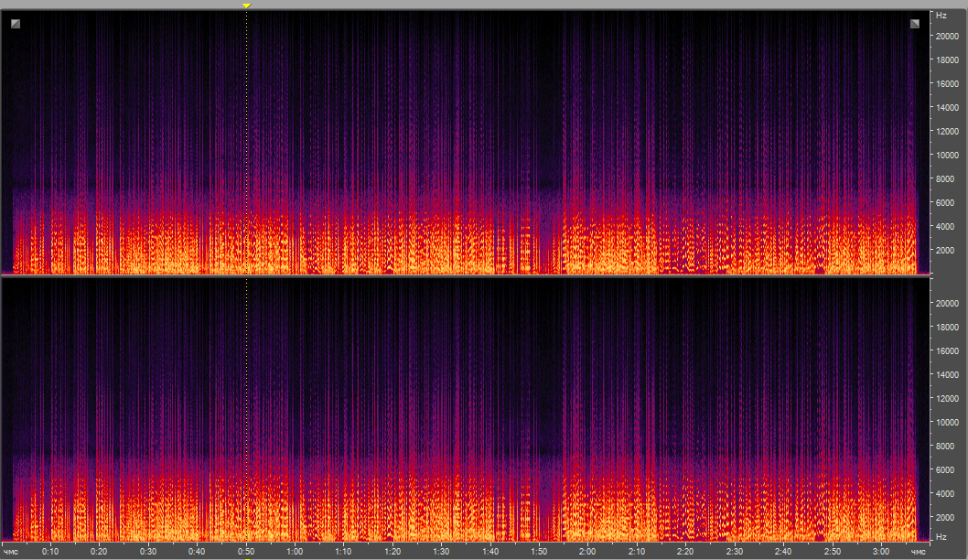The image size is (968, 560).
Task: Click 4000 on the lower channel frequency scale
Action: [945, 494]
